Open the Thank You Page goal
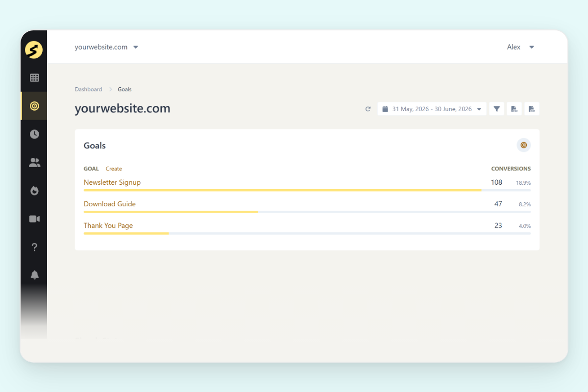 (x=108, y=225)
